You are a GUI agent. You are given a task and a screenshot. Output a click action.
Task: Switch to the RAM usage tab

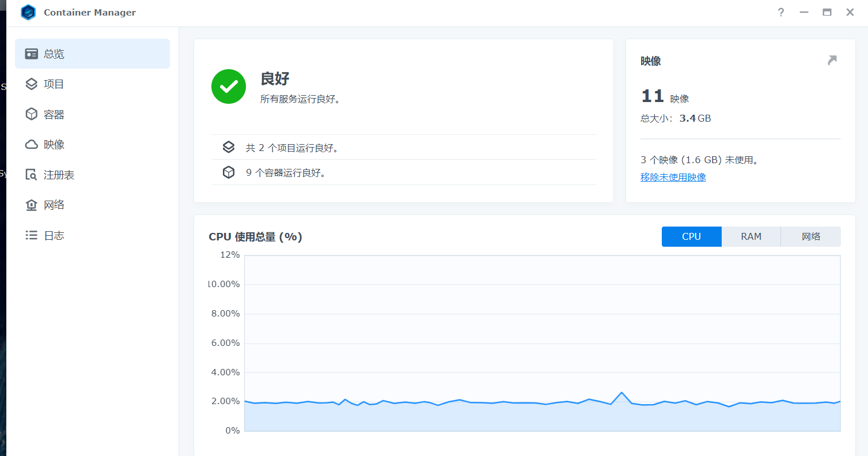click(x=751, y=236)
